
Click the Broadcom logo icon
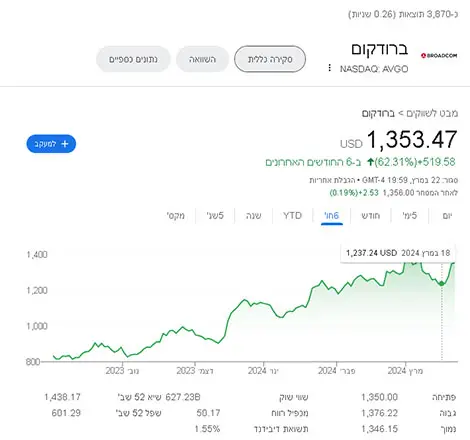[x=439, y=56]
